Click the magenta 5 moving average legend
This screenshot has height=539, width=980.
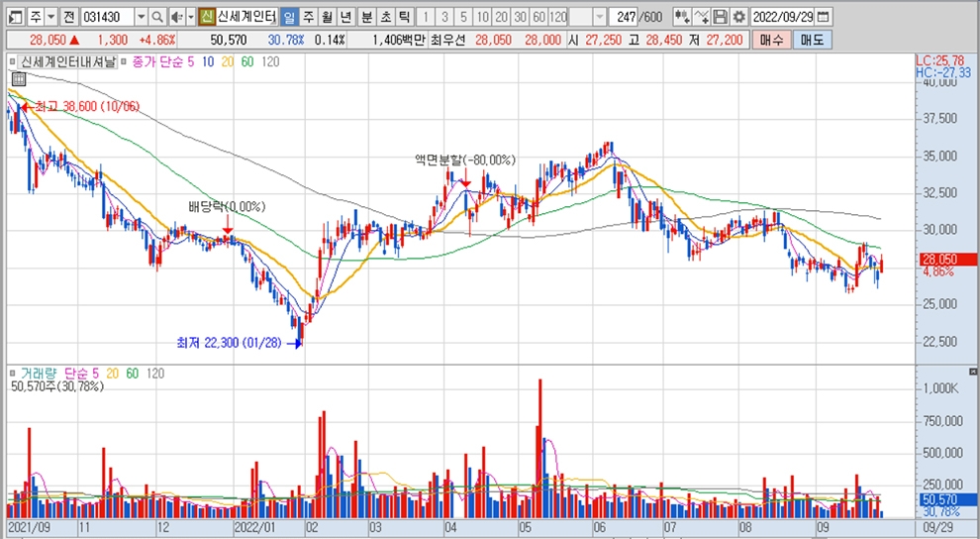191,61
